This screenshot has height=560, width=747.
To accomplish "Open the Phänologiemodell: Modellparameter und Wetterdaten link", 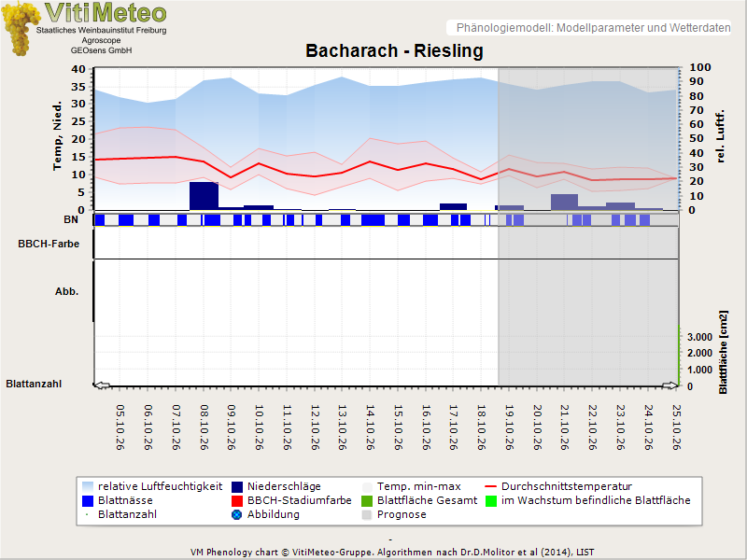I will pyautogui.click(x=593, y=28).
